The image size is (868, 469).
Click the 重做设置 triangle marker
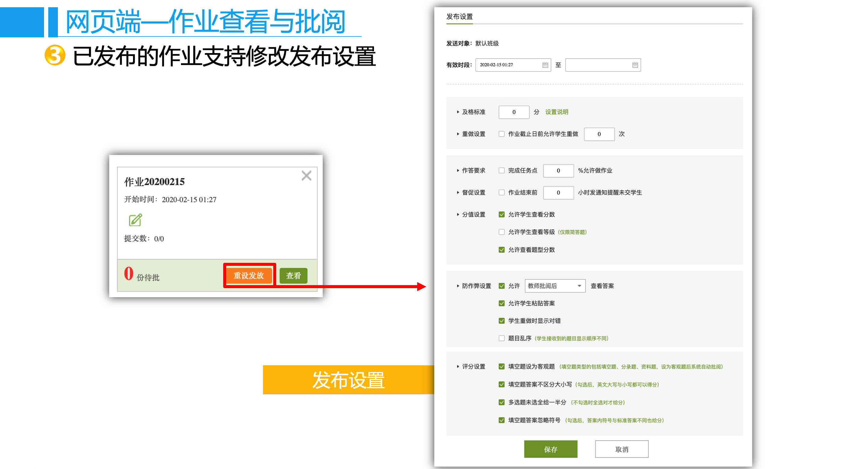pyautogui.click(x=458, y=134)
